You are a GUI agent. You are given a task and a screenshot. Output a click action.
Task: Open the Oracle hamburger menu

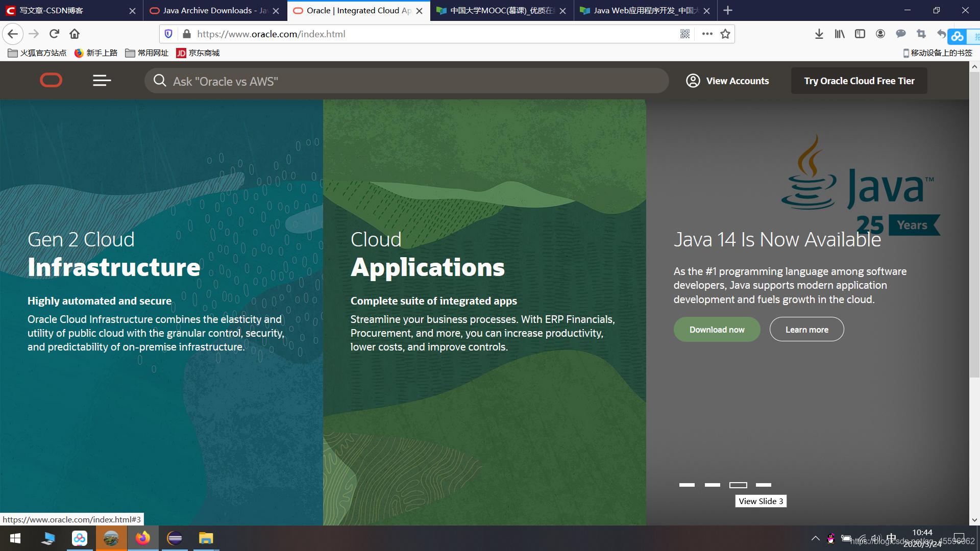click(x=102, y=81)
